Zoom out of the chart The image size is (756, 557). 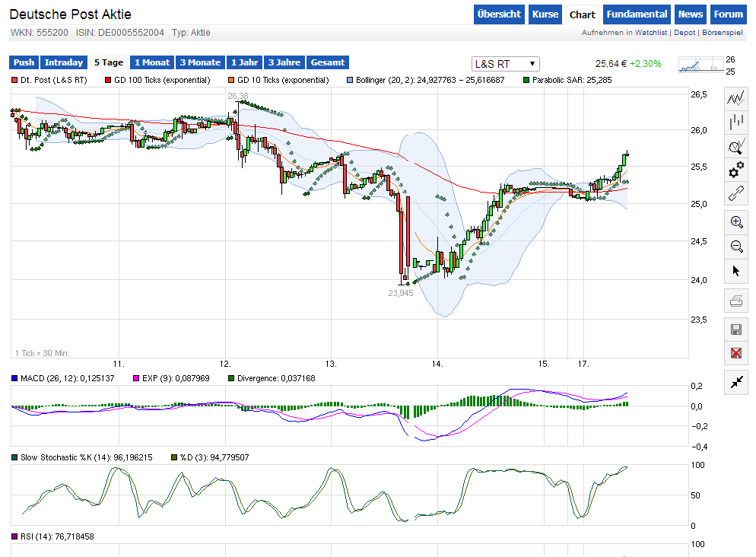click(x=735, y=246)
